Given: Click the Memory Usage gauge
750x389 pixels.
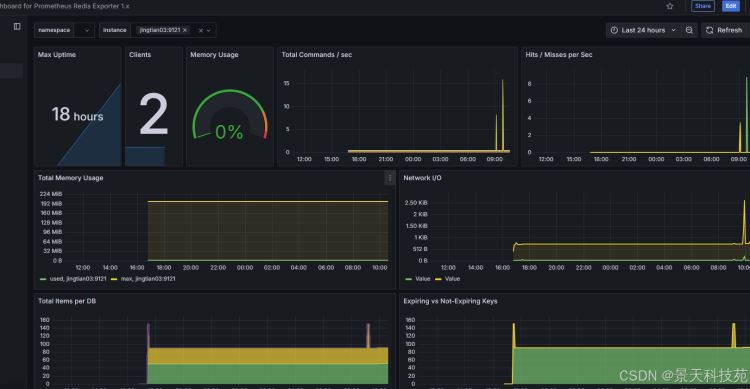Looking at the screenshot, I should (230, 116).
